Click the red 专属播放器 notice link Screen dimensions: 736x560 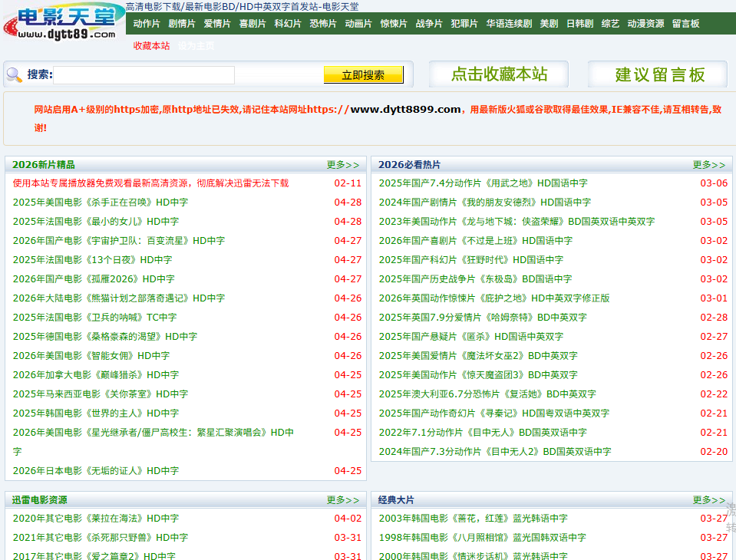(x=150, y=183)
